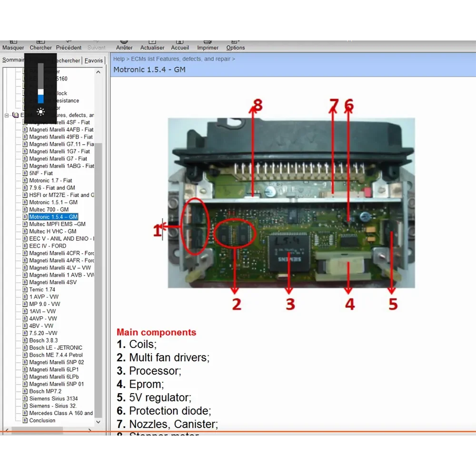Open Magneti Marelli 1G7 - Fiat topic
The width and height of the screenshot is (476, 476).
coord(59,151)
